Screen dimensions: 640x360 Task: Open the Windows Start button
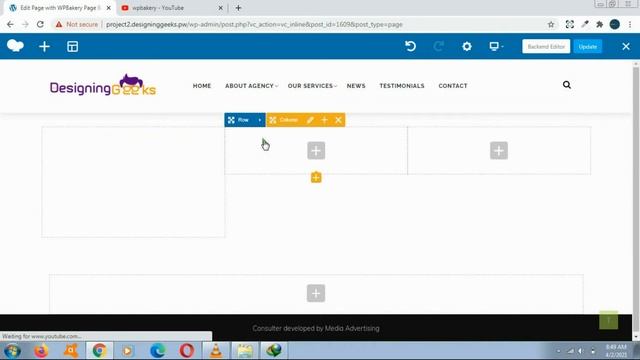tap(12, 351)
